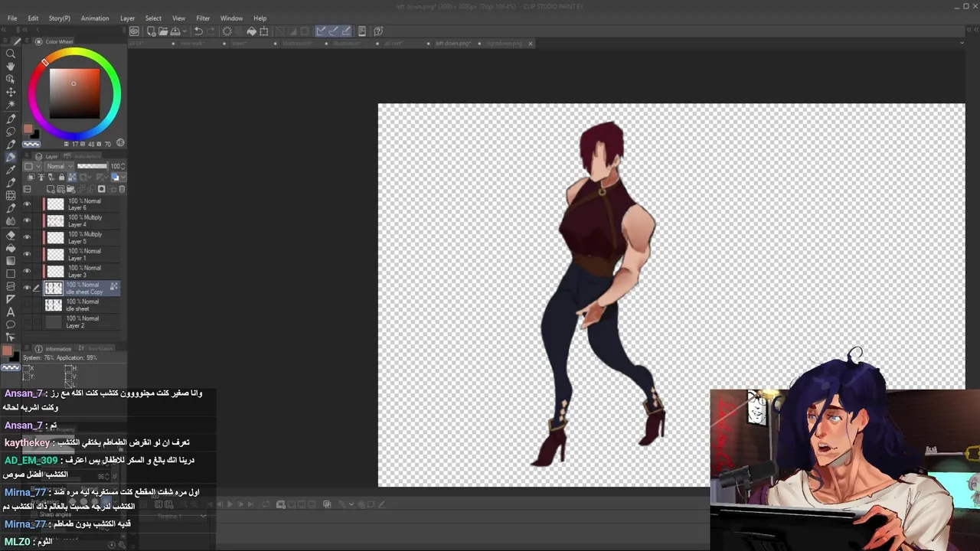Viewport: 980px width, 551px height.
Task: Hide Layer 6 with its eye icon
Action: click(27, 204)
